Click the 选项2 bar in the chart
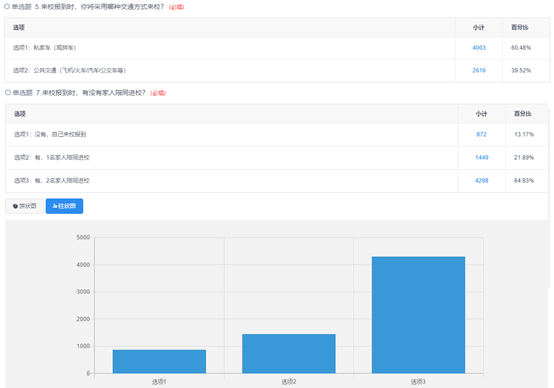 [289, 353]
